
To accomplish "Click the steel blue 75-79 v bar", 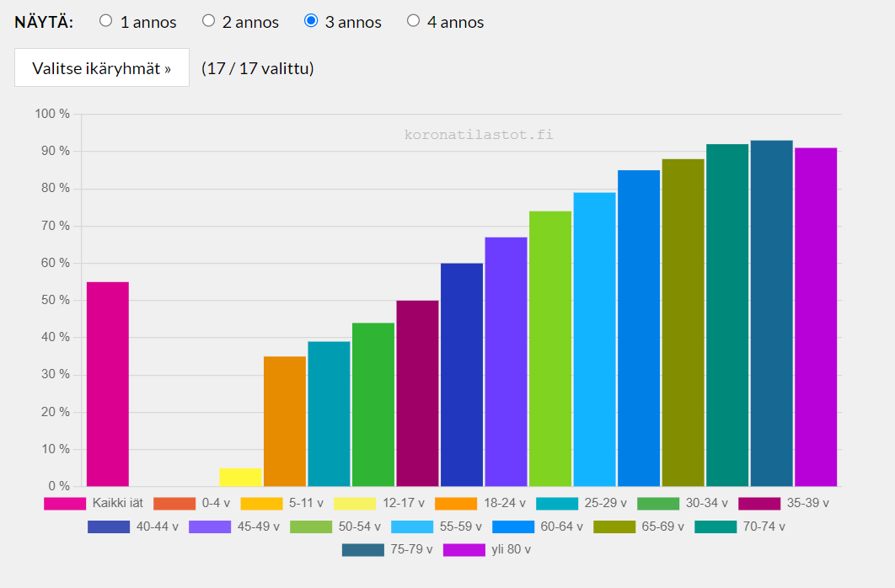I will point(772,313).
